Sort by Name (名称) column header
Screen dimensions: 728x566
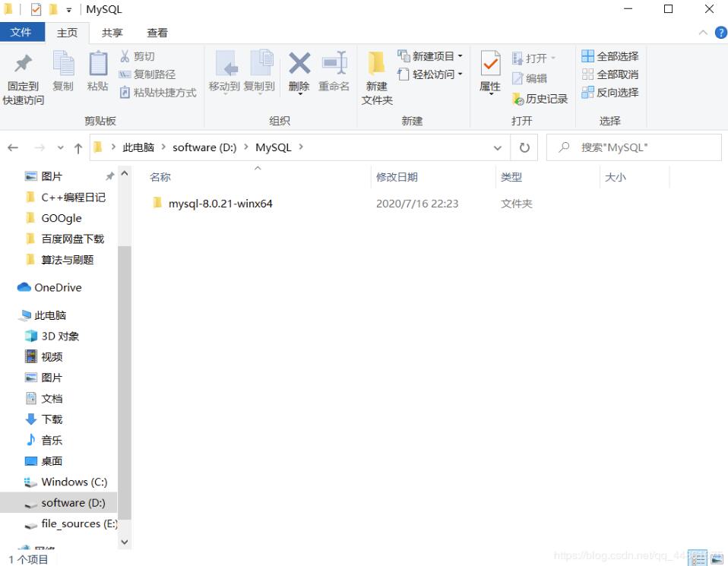pos(160,177)
